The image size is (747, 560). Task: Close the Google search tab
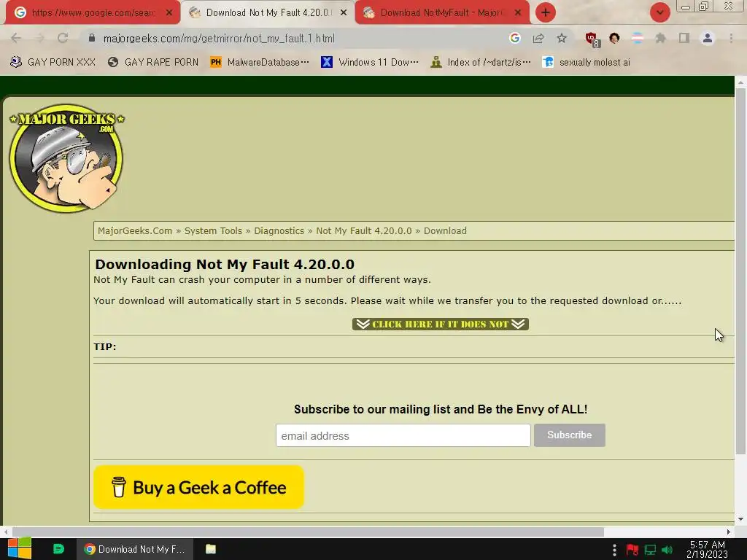point(169,13)
